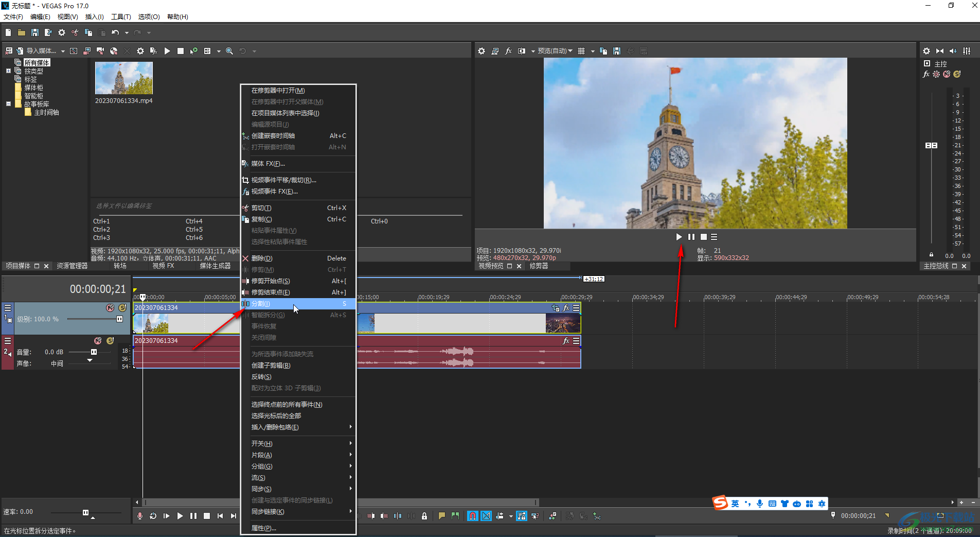Click the Sogou input method S logo
This screenshot has width=980, height=537.
720,503
